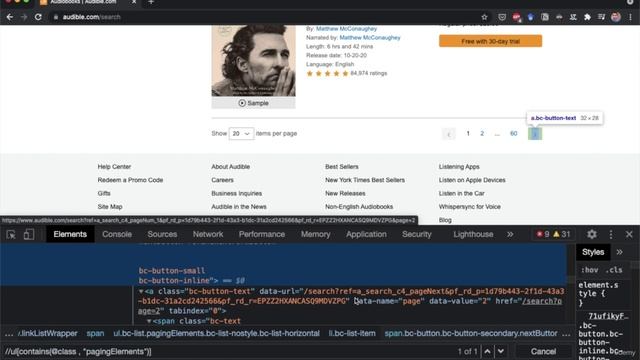Open the browser profile avatar

(x=616, y=17)
